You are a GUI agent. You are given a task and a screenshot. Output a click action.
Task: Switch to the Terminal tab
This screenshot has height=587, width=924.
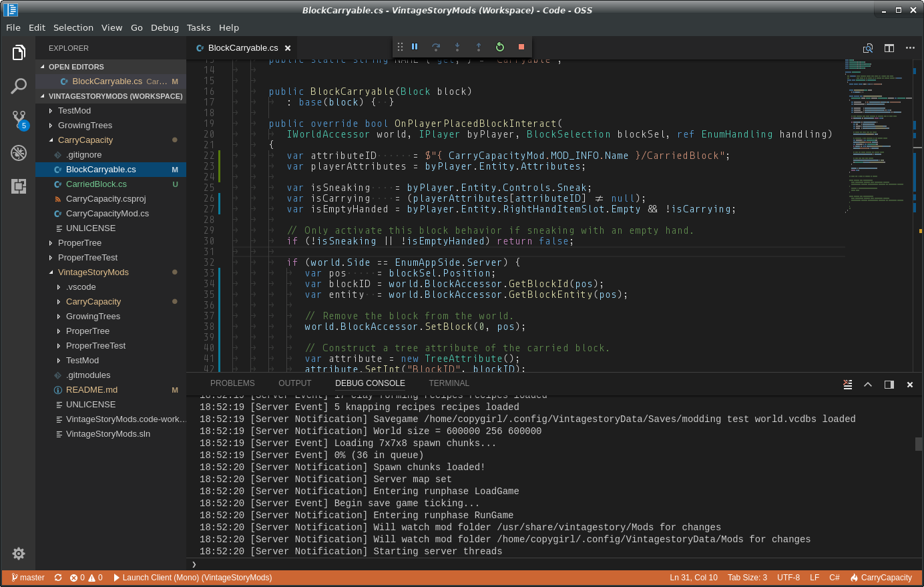pyautogui.click(x=449, y=383)
